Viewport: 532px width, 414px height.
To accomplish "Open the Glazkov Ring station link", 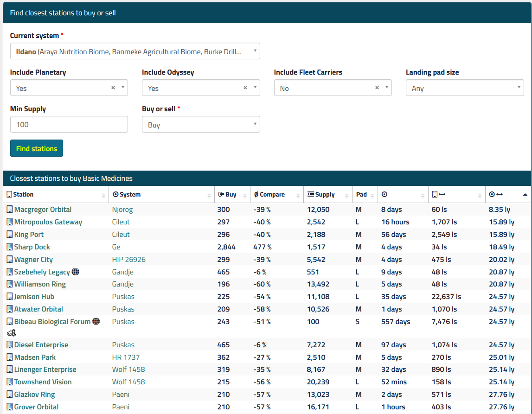I will [35, 395].
